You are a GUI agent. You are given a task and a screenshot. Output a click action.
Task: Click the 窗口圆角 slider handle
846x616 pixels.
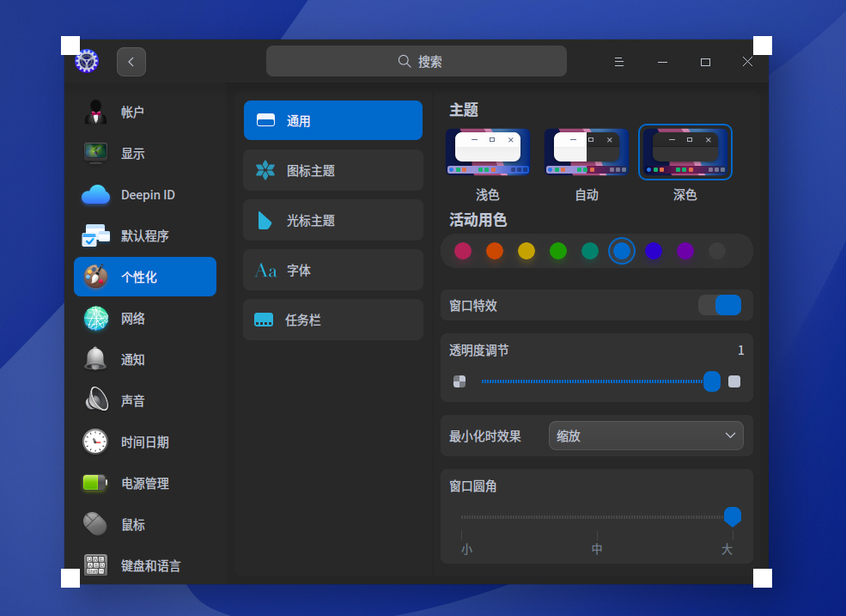(732, 516)
